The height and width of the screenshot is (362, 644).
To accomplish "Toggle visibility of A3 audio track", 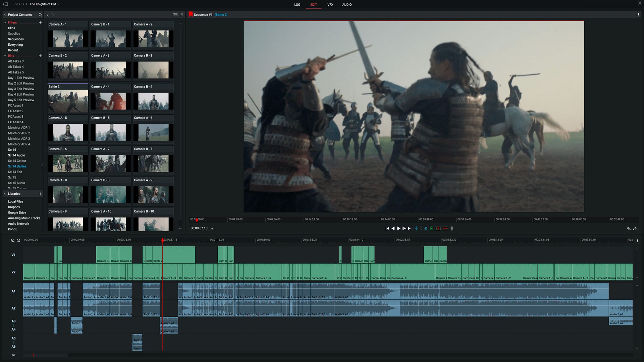I will [13, 321].
